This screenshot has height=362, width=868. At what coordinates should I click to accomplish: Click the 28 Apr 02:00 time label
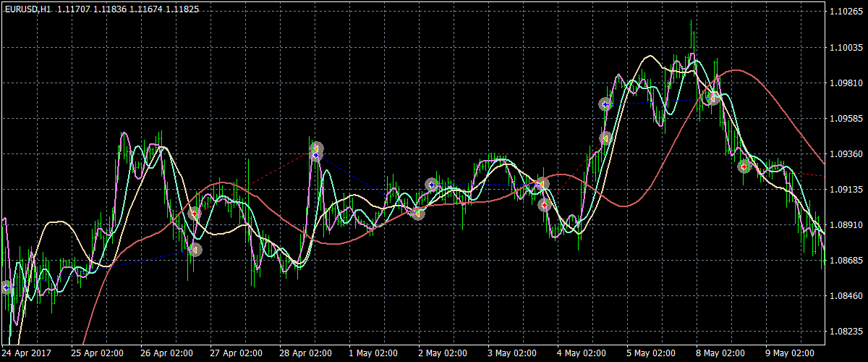tap(306, 353)
